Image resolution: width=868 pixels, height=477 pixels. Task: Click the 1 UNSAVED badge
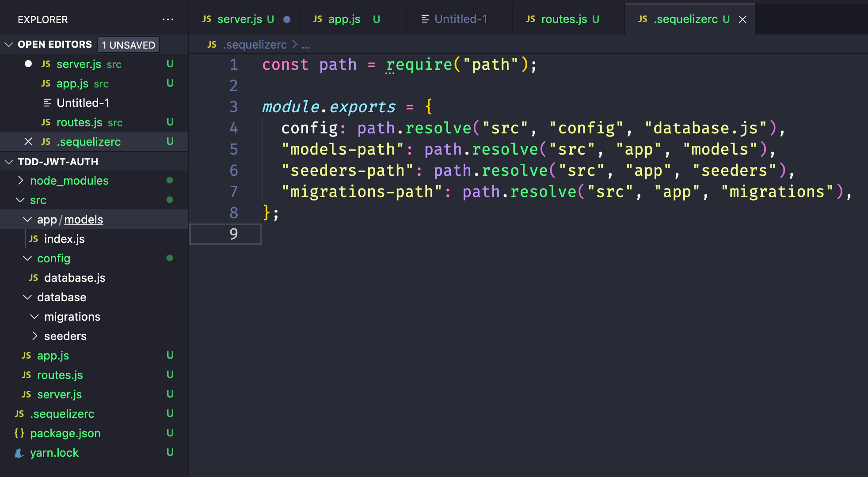tap(128, 44)
